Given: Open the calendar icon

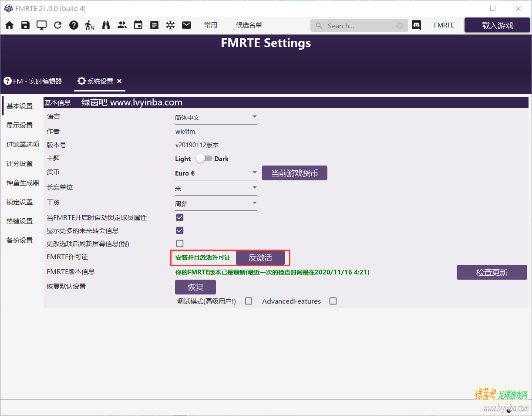Looking at the screenshot, I should [x=138, y=25].
